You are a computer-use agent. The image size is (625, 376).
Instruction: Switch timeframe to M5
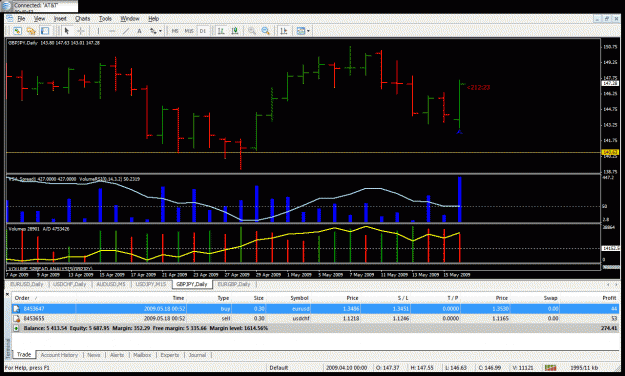click(175, 31)
